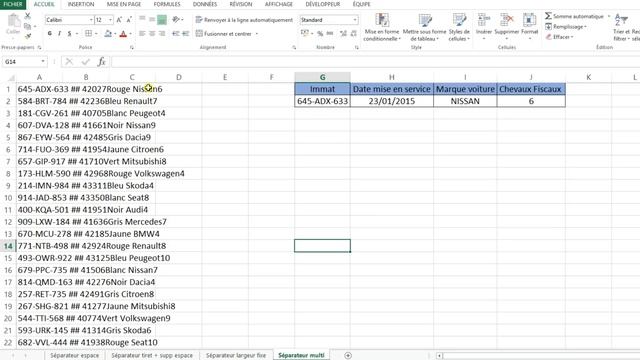Click the insert function fx icon
Screen dimensions: 640x360
[x=102, y=62]
